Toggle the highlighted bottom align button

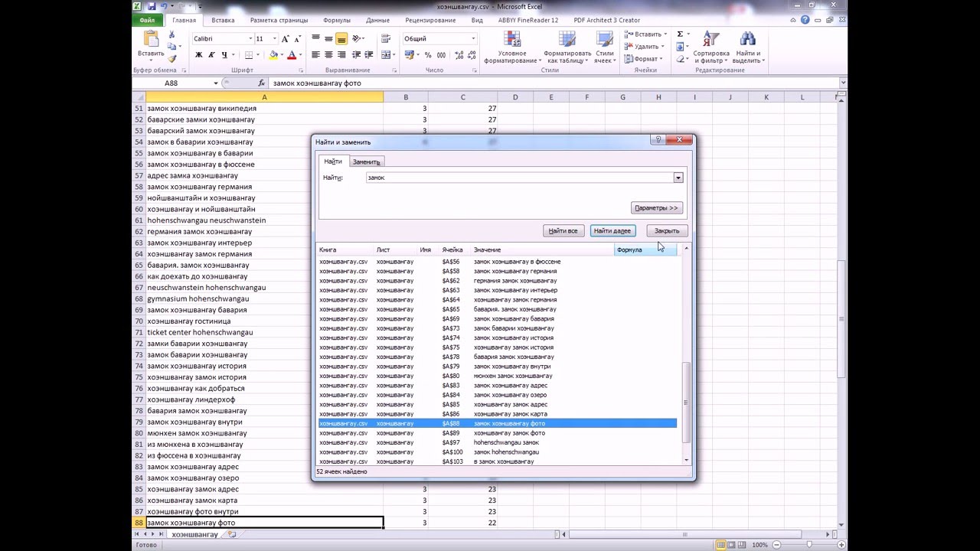[341, 38]
